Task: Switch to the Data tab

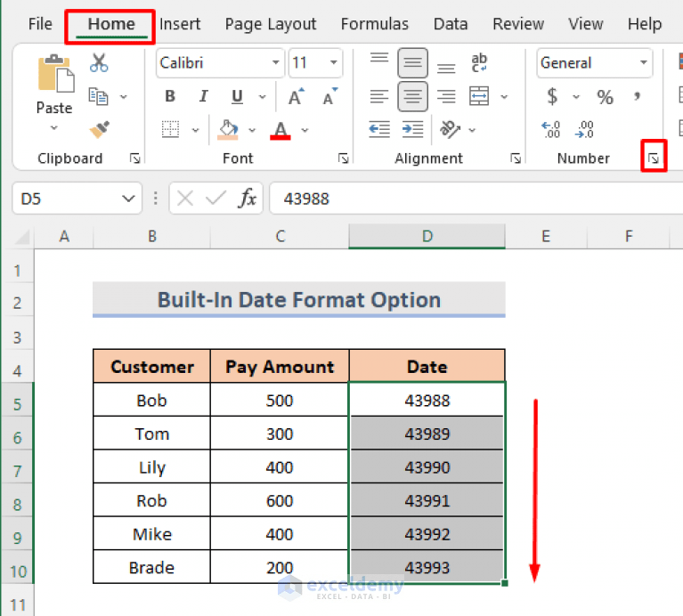Action: [451, 24]
